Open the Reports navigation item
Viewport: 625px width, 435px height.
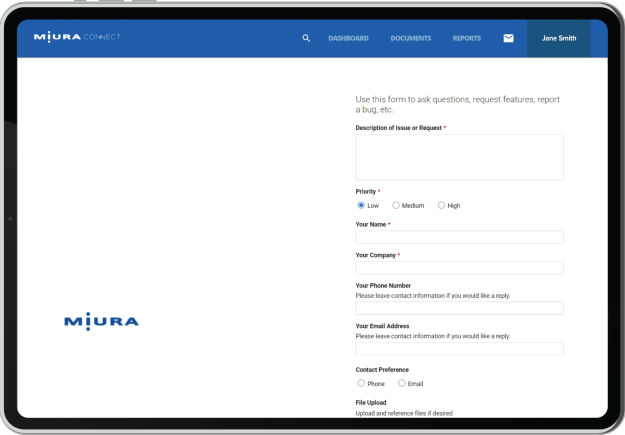467,38
